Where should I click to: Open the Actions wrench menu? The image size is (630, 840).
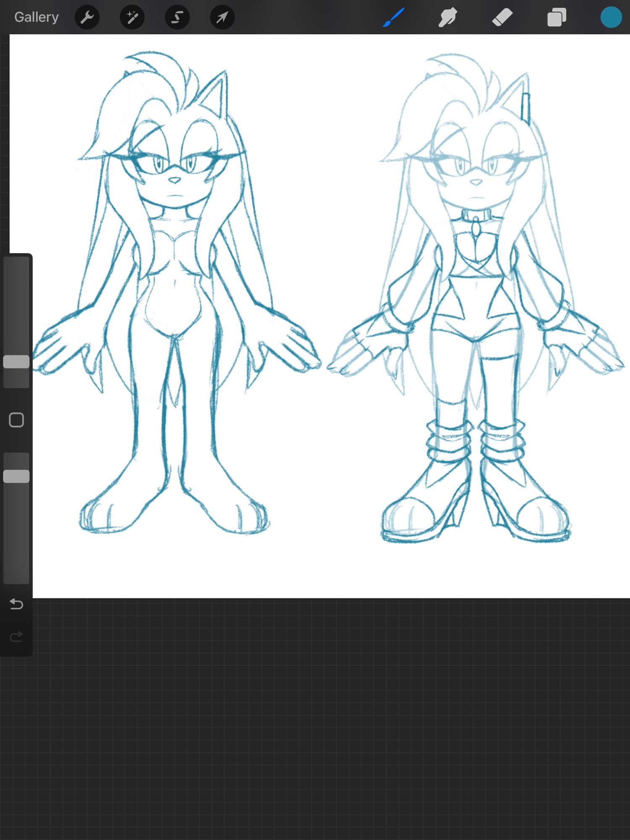[x=87, y=17]
